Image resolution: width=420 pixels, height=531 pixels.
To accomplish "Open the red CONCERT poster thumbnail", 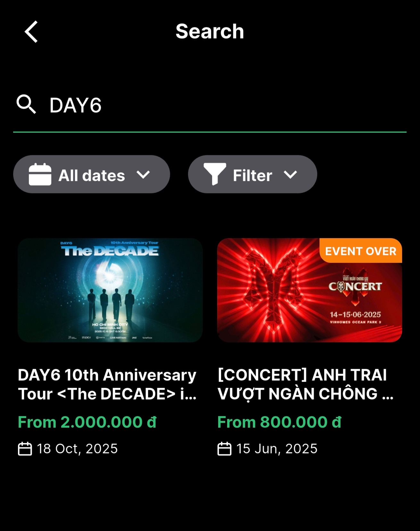I will (x=309, y=290).
